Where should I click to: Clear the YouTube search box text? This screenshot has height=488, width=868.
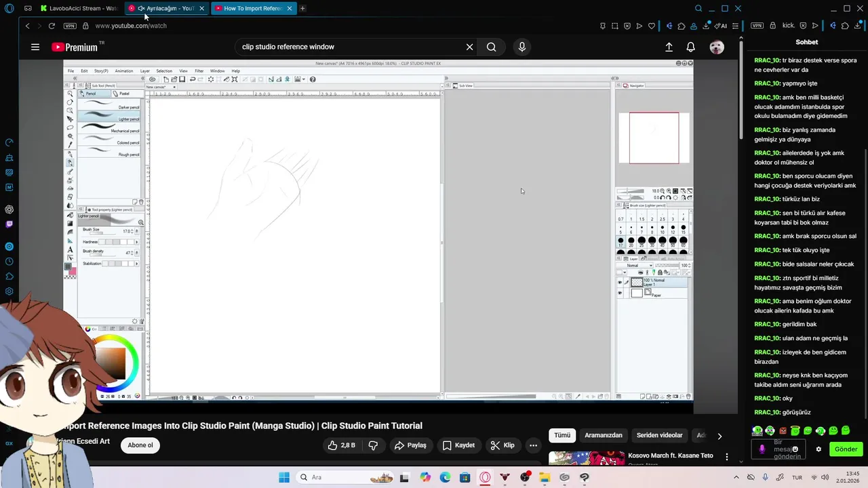(469, 47)
